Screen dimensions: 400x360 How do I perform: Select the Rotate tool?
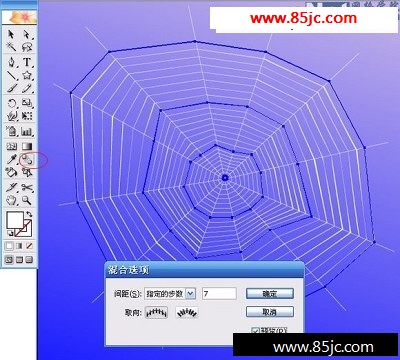(x=13, y=103)
